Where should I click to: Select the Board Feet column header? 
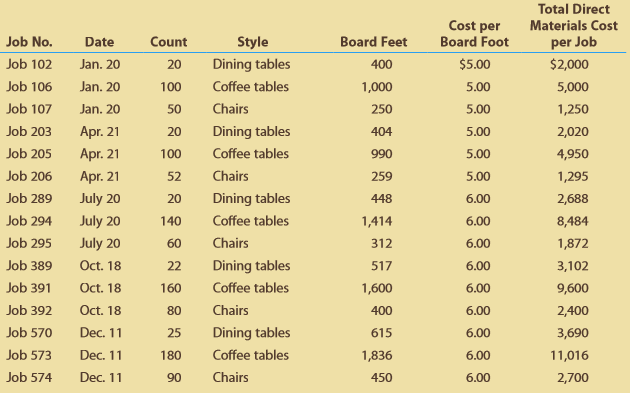(x=374, y=42)
